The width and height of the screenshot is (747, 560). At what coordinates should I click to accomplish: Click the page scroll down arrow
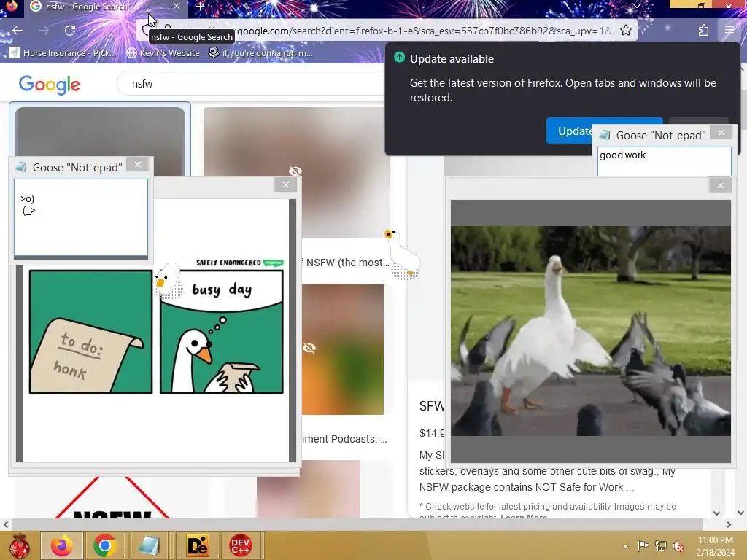coord(740,513)
